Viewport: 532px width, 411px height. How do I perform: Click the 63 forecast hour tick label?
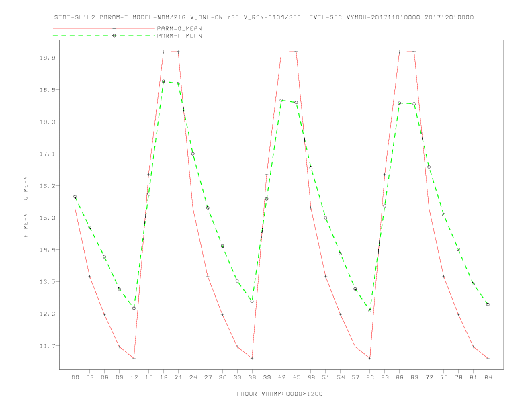pyautogui.click(x=385, y=377)
